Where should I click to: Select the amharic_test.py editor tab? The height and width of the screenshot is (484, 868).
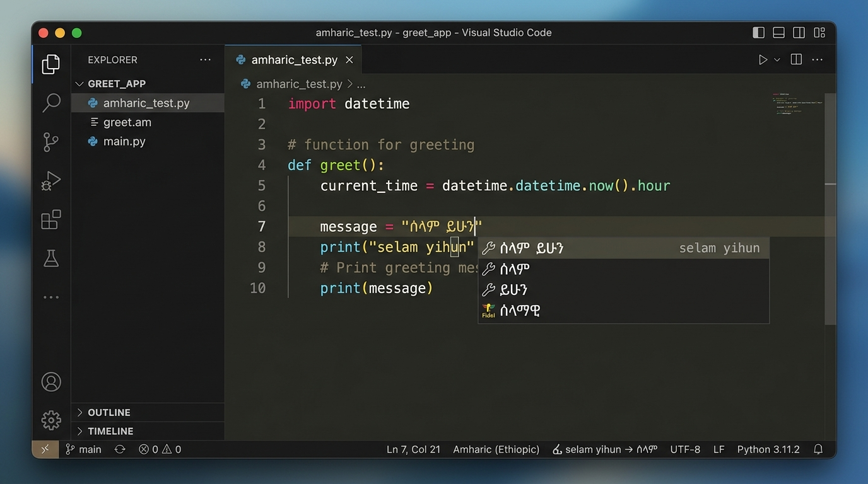[293, 60]
